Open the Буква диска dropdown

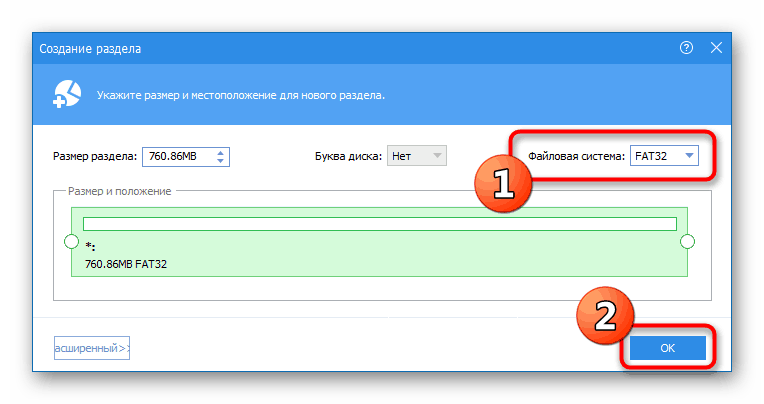417,156
